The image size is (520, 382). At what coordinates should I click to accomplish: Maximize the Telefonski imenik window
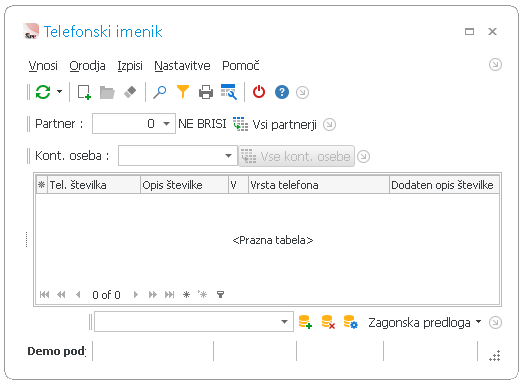469,32
